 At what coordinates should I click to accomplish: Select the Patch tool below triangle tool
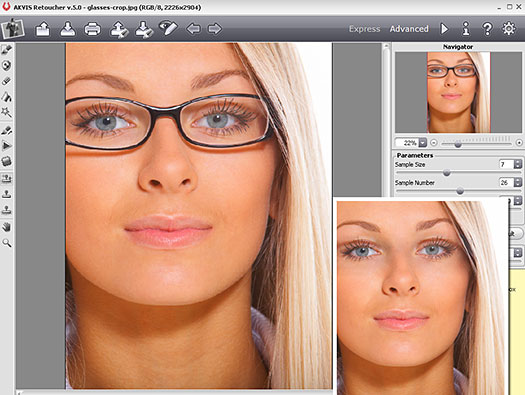click(x=7, y=161)
